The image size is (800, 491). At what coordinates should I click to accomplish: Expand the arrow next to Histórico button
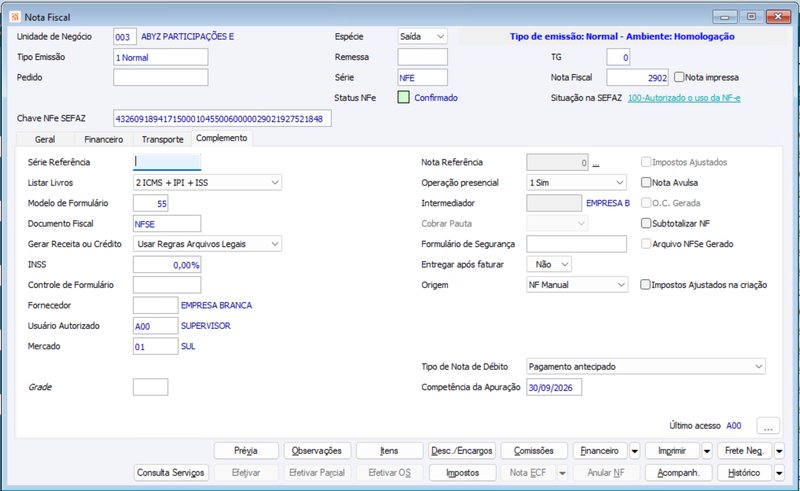(x=779, y=473)
